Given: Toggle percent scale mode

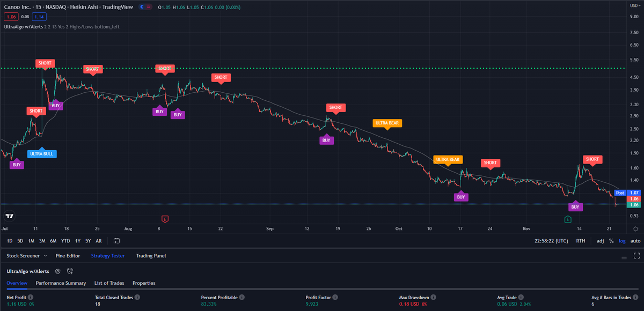Looking at the screenshot, I should [611, 241].
